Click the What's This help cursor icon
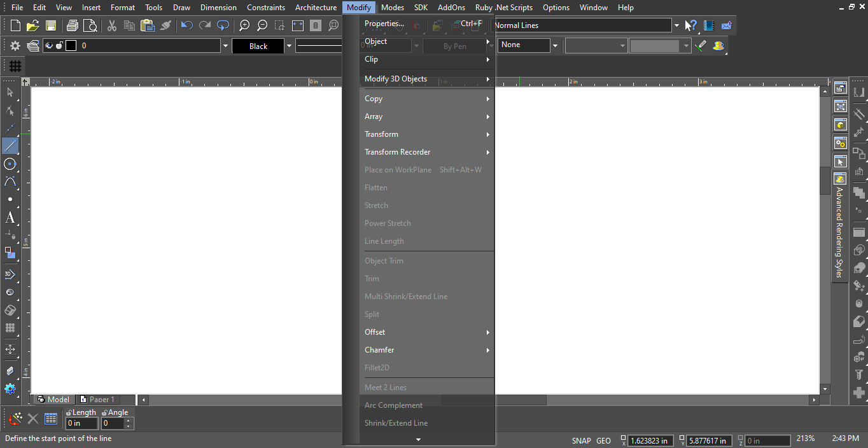This screenshot has height=448, width=868. pos(691,25)
